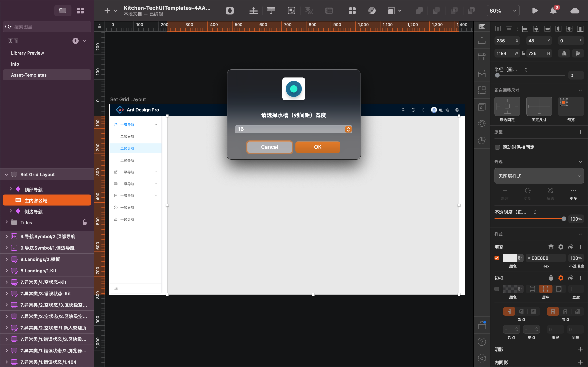This screenshot has height=367, width=588.
Task: Click the notifications bell icon
Action: tap(553, 11)
